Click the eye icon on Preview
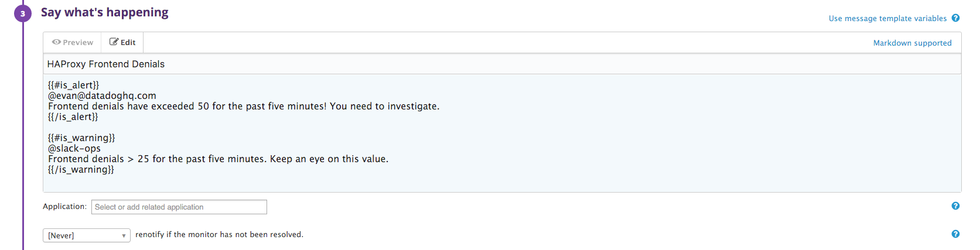 tap(56, 42)
